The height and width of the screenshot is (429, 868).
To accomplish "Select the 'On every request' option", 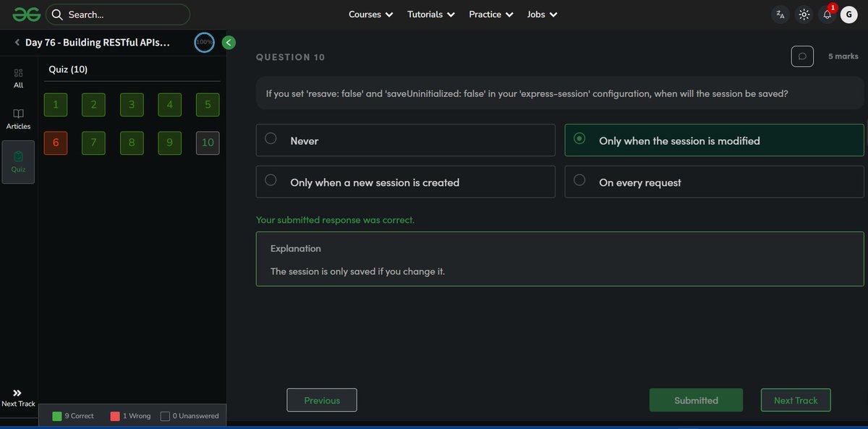I will [x=714, y=182].
